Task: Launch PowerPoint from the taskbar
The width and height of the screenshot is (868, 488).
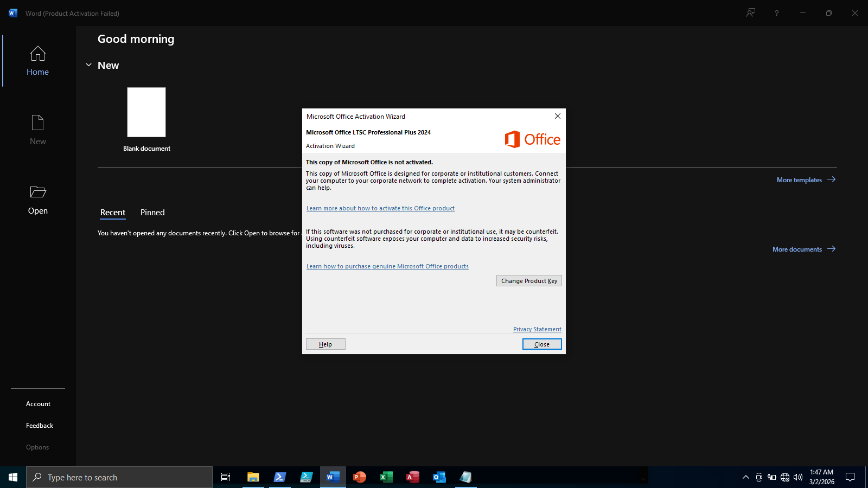Action: (x=359, y=477)
